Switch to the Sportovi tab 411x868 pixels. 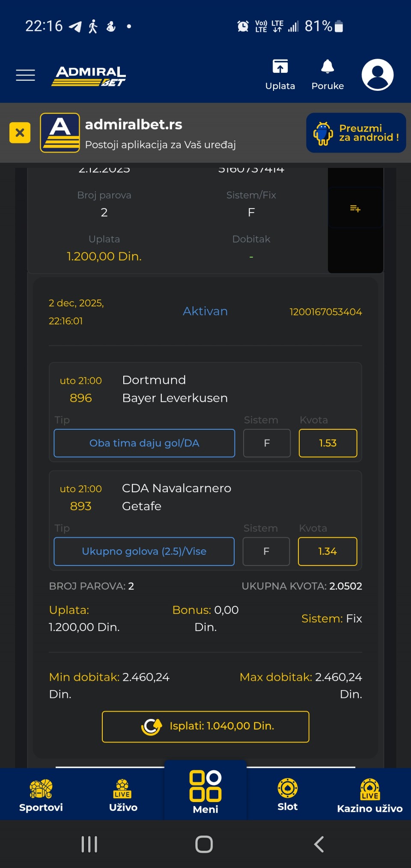(x=41, y=795)
